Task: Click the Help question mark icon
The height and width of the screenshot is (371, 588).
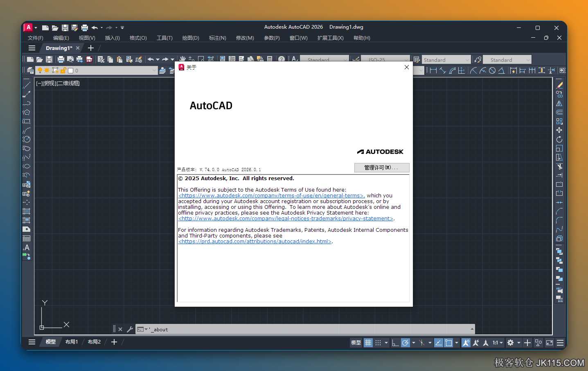Action: coord(282,59)
